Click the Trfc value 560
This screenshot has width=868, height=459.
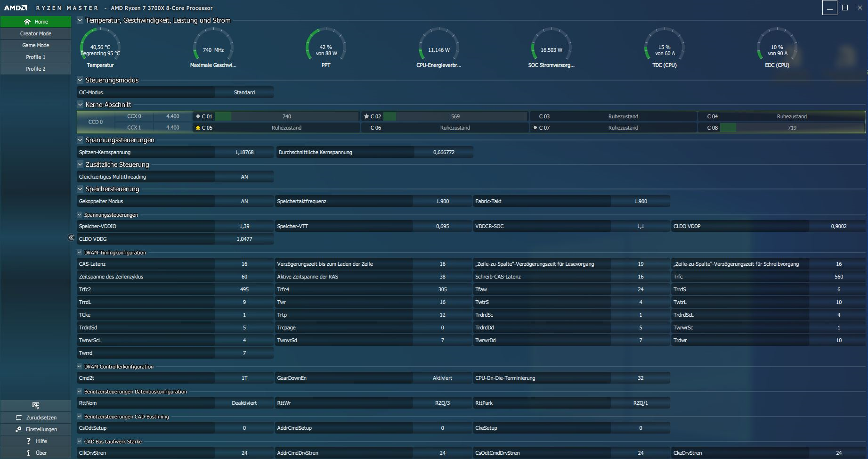[x=839, y=277]
